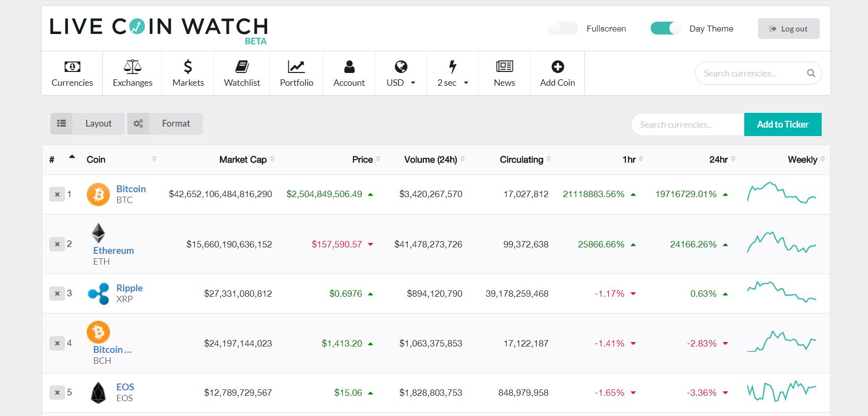
Task: Open the EOS coin link
Action: click(125, 387)
